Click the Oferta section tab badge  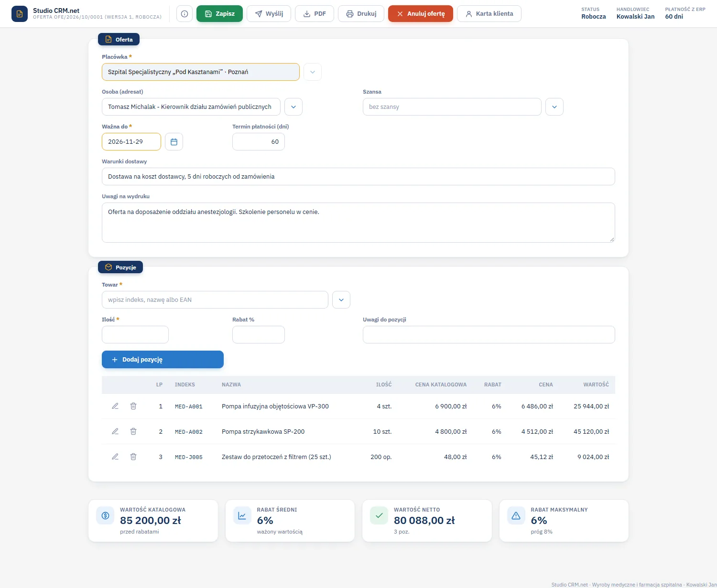click(119, 40)
